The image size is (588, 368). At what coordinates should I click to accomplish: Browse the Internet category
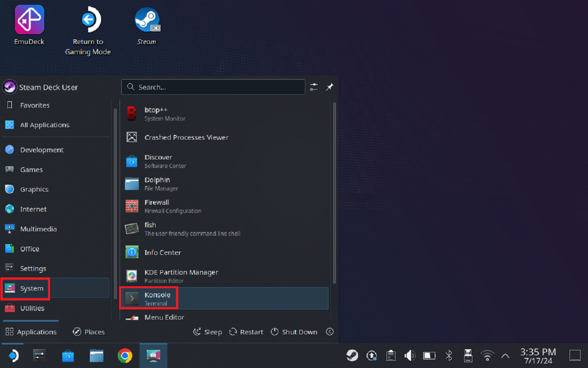click(56, 209)
